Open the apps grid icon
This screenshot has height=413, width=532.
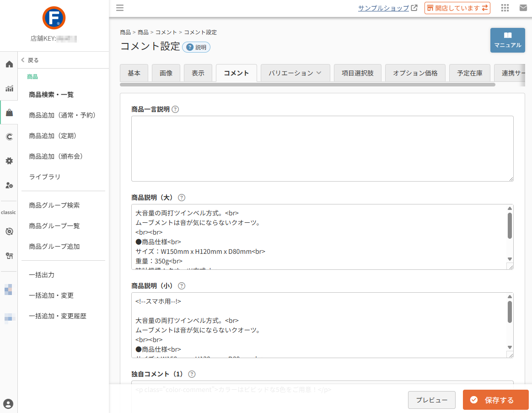(x=505, y=8)
